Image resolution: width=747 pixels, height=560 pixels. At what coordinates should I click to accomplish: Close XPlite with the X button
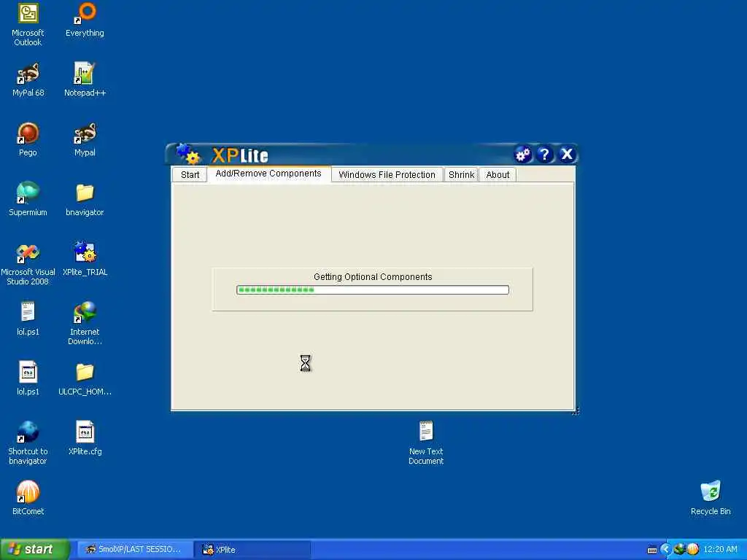coord(567,155)
